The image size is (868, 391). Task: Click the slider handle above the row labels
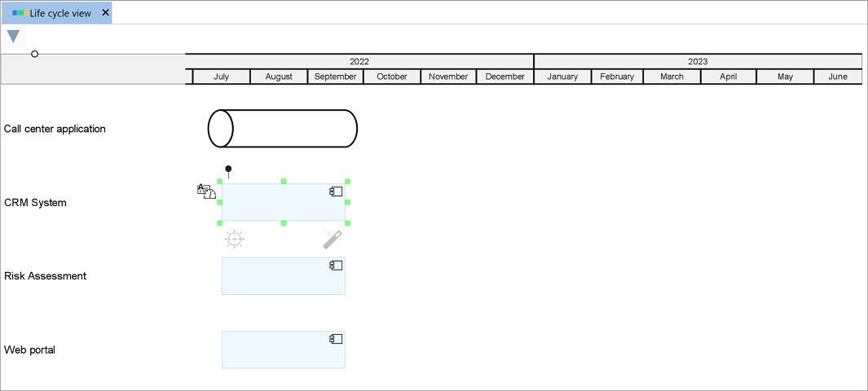34,54
